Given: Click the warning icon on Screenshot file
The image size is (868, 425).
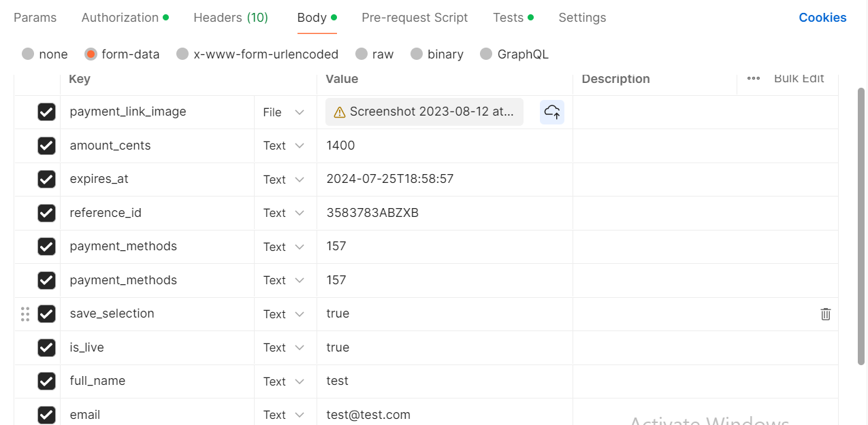Looking at the screenshot, I should pyautogui.click(x=339, y=112).
